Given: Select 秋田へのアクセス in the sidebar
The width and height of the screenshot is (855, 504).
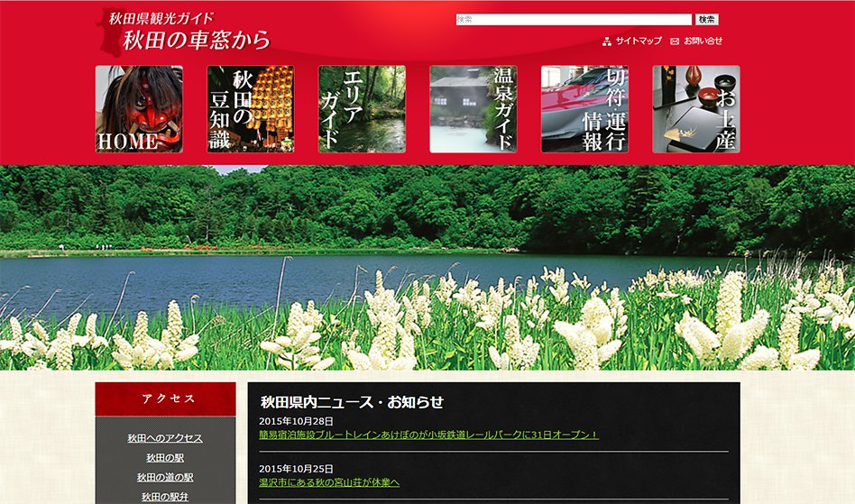Looking at the screenshot, I should [165, 438].
